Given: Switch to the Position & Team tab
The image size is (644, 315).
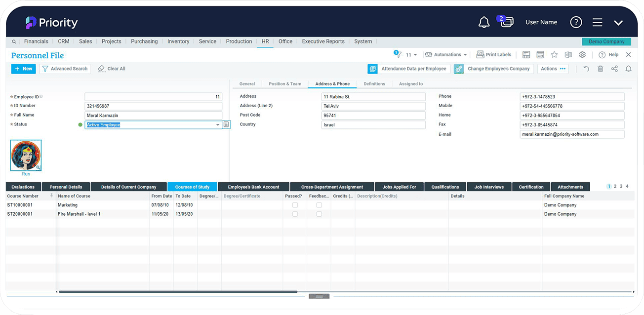Looking at the screenshot, I should click(x=285, y=84).
